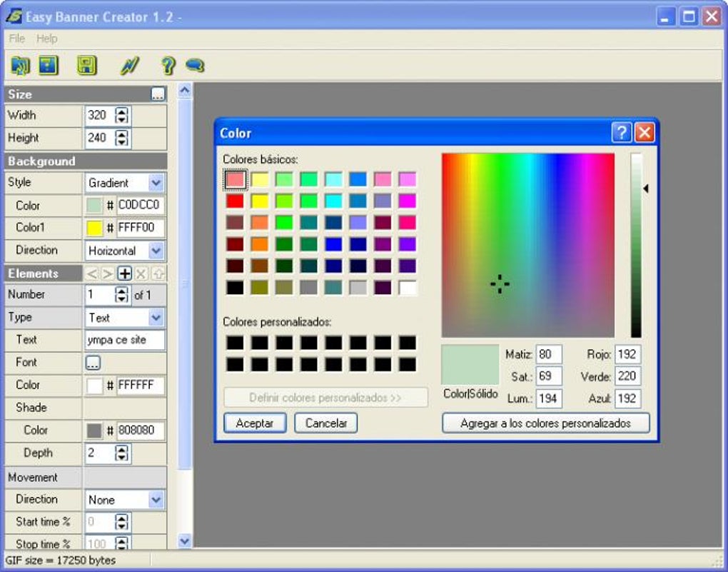Click the Cancelar button

326,423
